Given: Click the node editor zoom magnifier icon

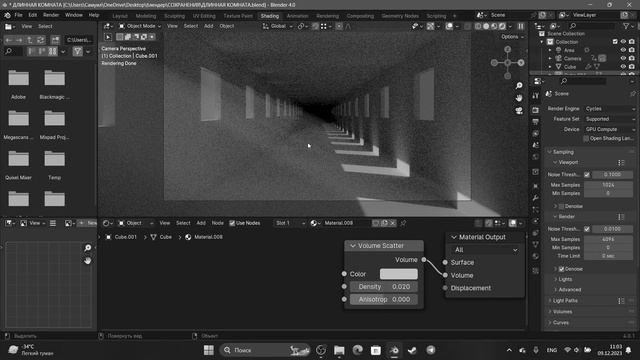Looking at the screenshot, I should point(87,248).
